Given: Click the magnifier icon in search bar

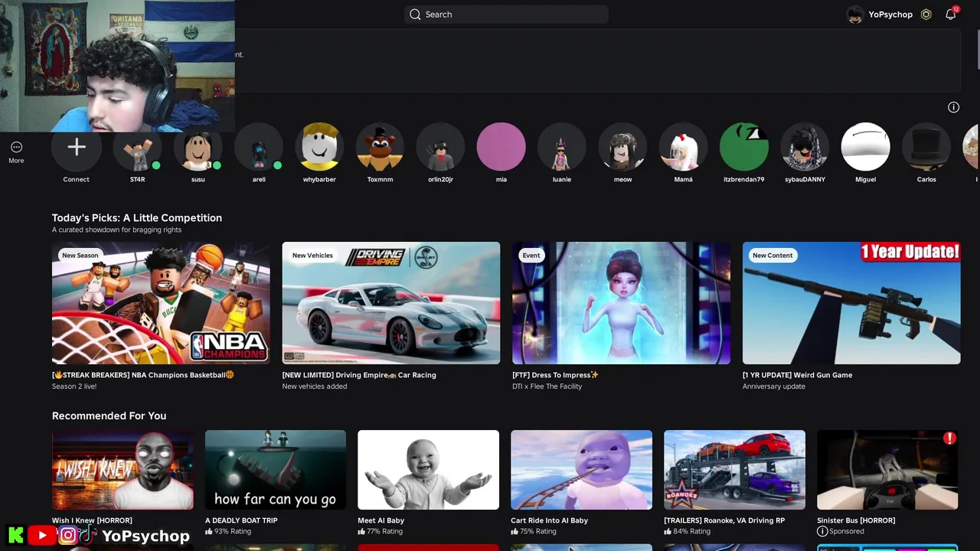Looking at the screenshot, I should point(415,15).
